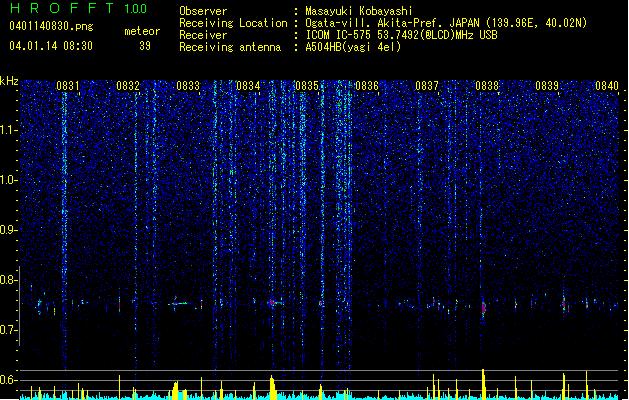
Task: Select the Ogata-vill. Akita-Pref. JAPAN location text
Action: pos(446,23)
